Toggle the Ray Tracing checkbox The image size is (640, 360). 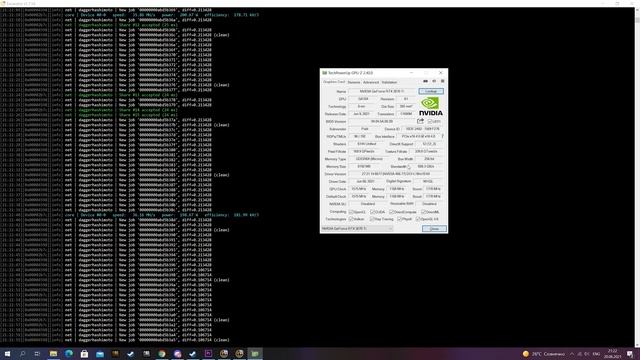(372, 219)
